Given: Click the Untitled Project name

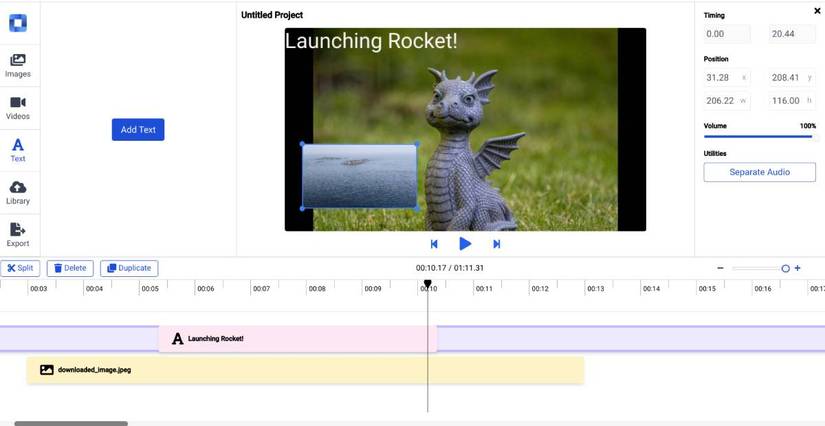Looking at the screenshot, I should click(272, 15).
